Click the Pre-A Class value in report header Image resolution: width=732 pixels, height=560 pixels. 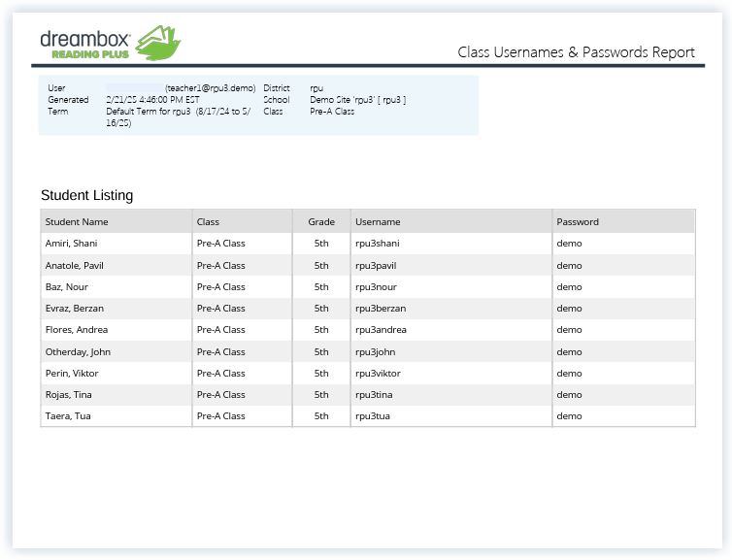pos(332,112)
